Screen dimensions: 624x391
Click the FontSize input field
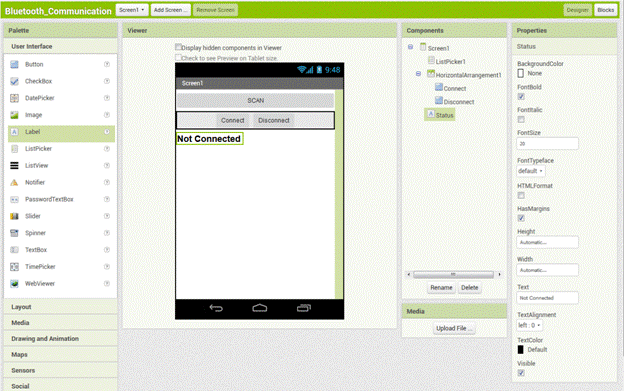pyautogui.click(x=547, y=144)
